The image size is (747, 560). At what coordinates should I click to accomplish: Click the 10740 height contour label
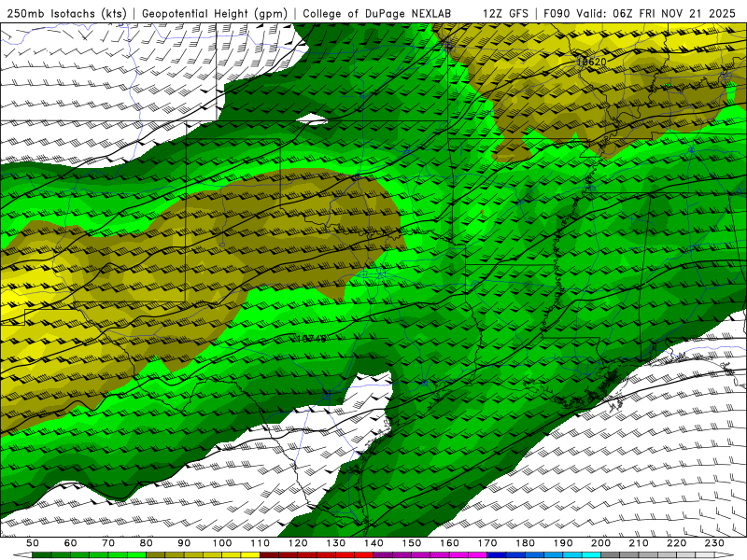(311, 339)
